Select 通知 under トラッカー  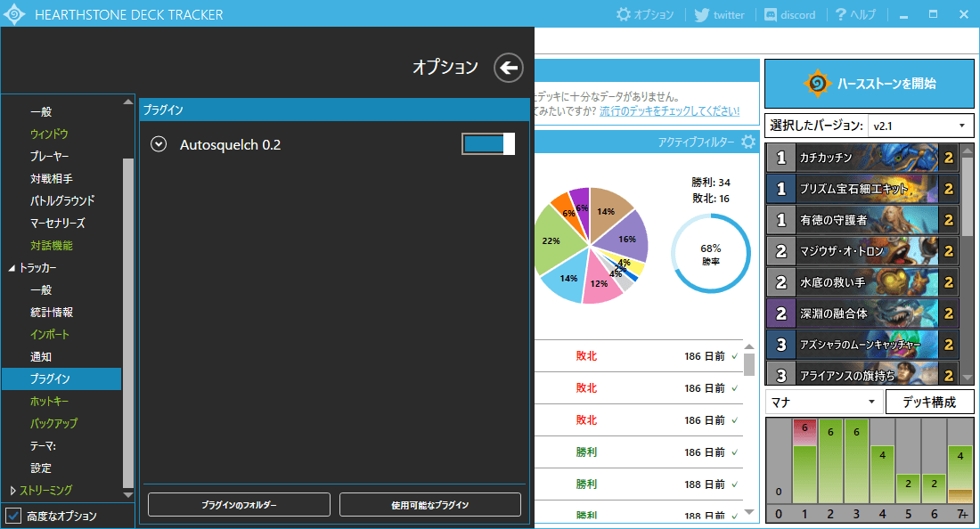point(41,356)
